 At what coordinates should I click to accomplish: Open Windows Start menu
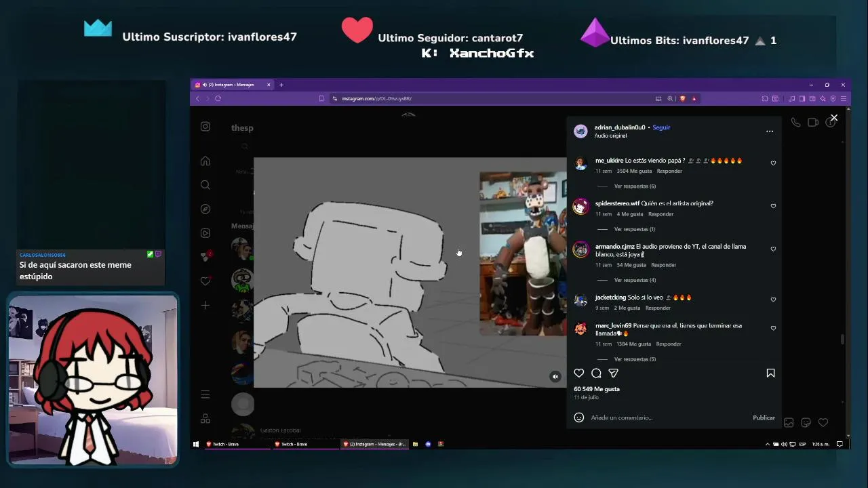(x=196, y=444)
